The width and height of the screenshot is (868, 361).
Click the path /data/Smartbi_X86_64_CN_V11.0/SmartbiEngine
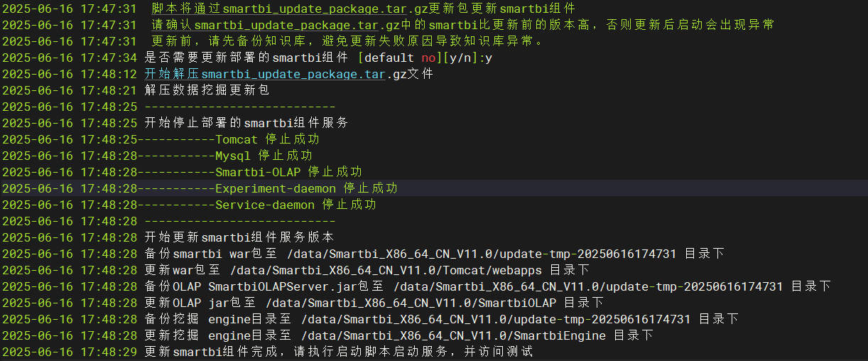click(x=453, y=335)
